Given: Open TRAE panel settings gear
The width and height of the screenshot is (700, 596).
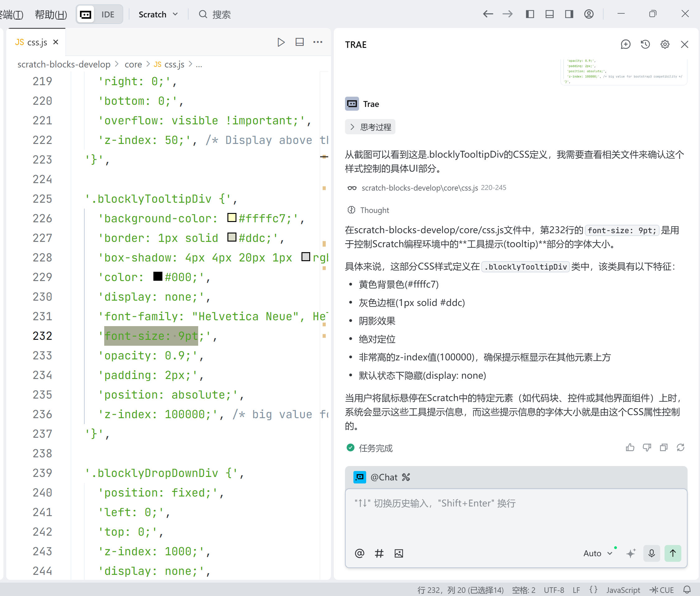Looking at the screenshot, I should (665, 44).
